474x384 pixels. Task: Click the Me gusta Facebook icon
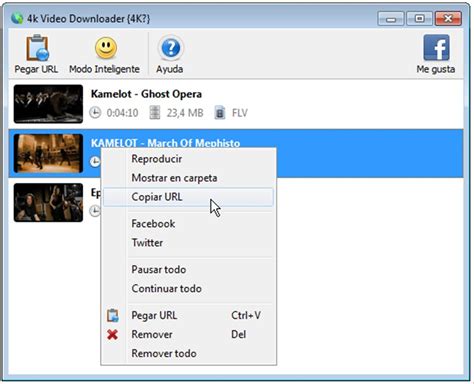pyautogui.click(x=436, y=48)
